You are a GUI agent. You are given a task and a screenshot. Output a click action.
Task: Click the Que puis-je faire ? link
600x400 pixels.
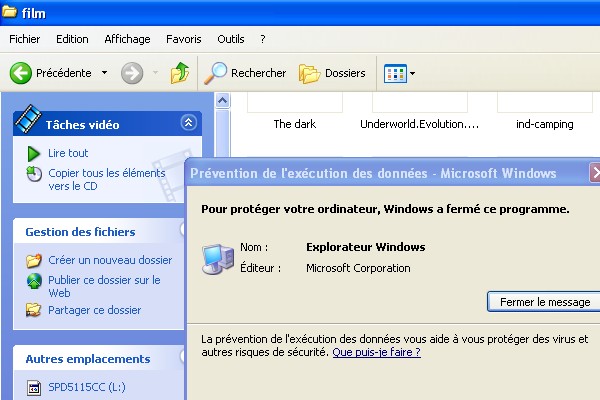point(377,352)
